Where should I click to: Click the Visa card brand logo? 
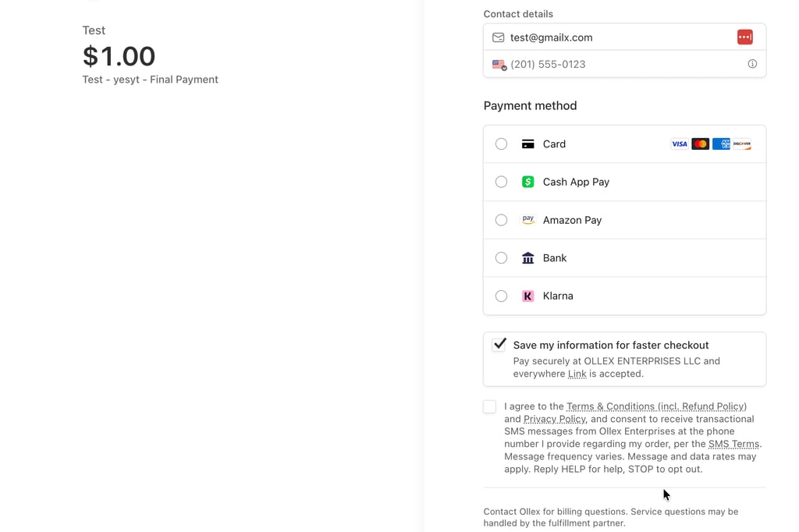pos(679,144)
